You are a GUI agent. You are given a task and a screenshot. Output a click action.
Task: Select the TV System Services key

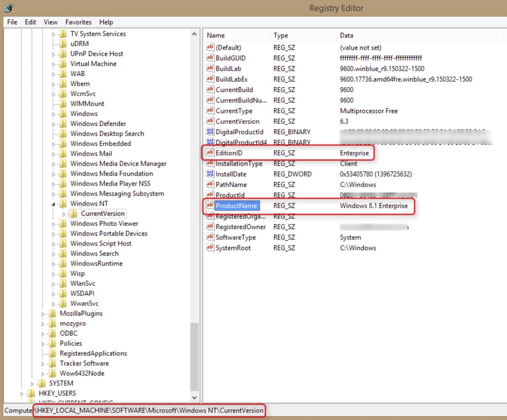tap(98, 33)
